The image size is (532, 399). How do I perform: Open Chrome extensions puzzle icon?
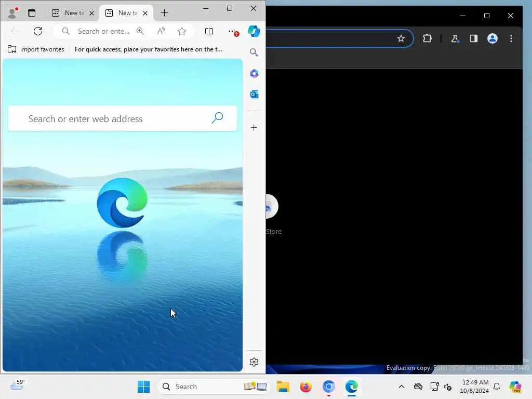pyautogui.click(x=427, y=38)
